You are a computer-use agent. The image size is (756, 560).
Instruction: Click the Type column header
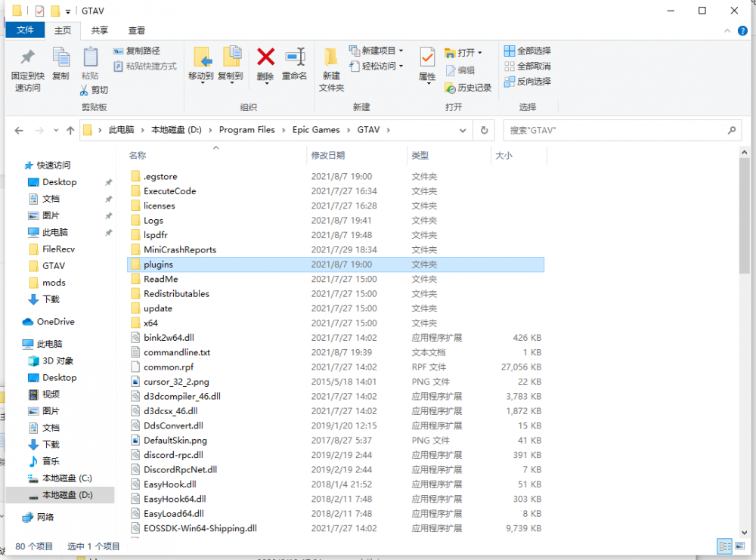click(449, 155)
